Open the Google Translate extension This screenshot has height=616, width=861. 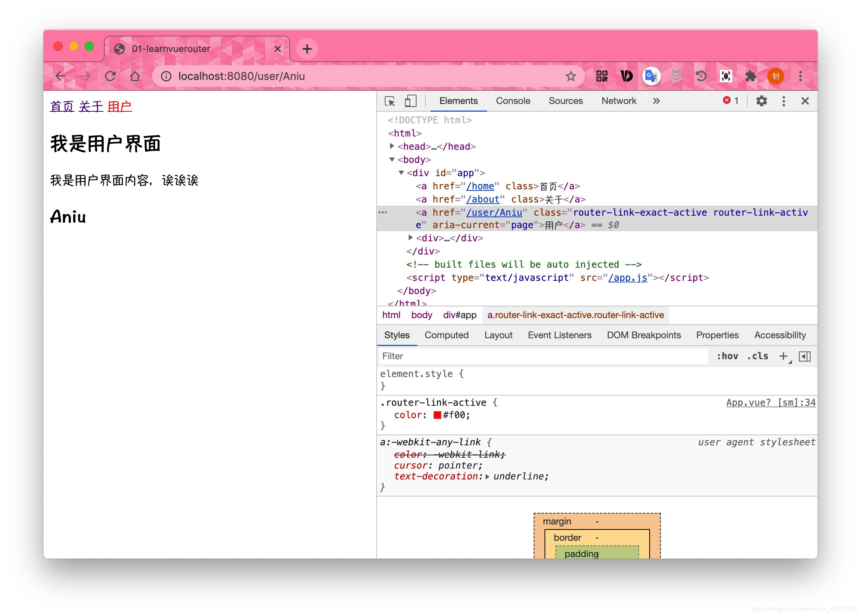coord(651,76)
